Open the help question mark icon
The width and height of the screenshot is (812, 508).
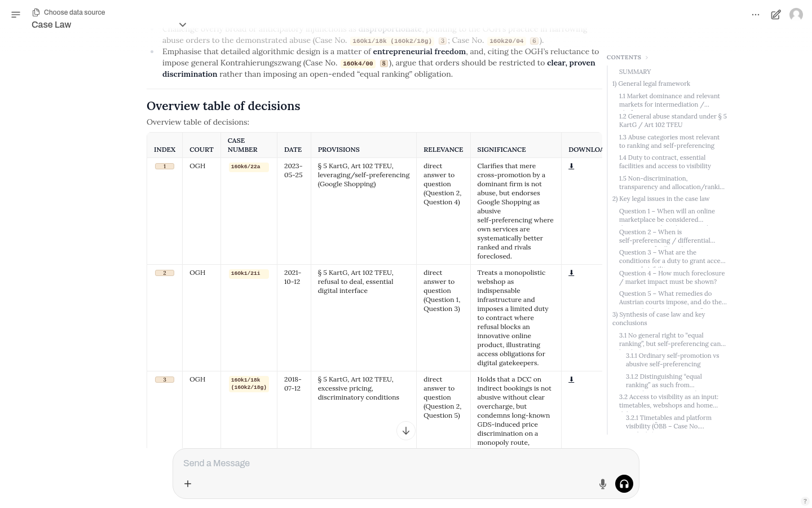(805, 501)
